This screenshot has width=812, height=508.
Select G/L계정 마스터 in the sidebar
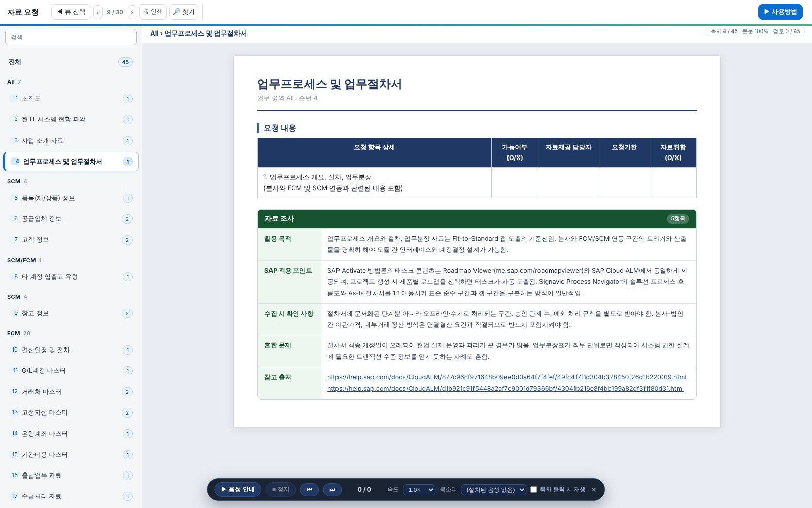(71, 371)
